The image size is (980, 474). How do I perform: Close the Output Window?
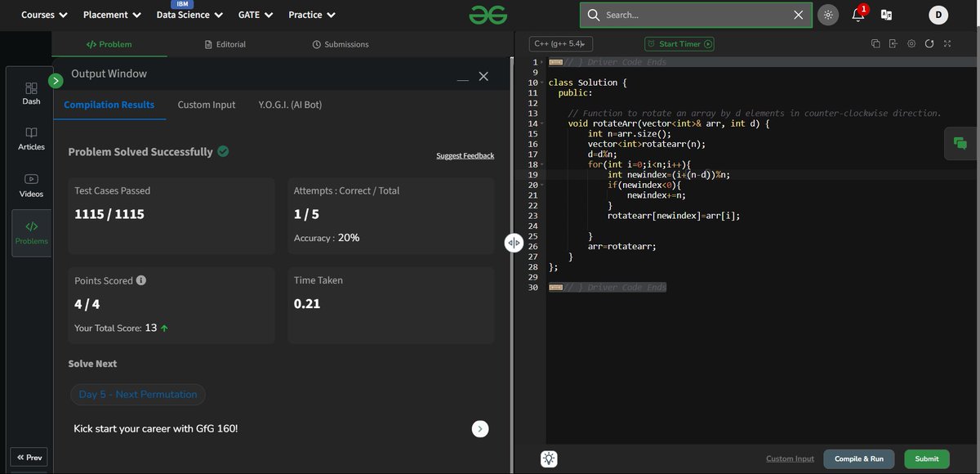(x=483, y=76)
